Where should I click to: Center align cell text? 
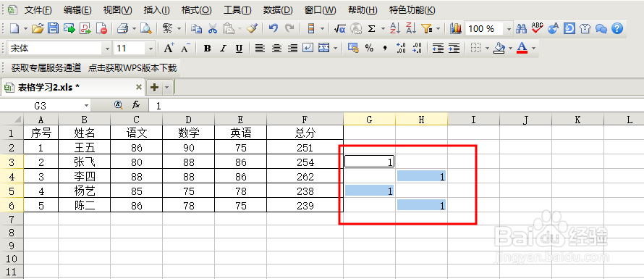tap(276, 49)
